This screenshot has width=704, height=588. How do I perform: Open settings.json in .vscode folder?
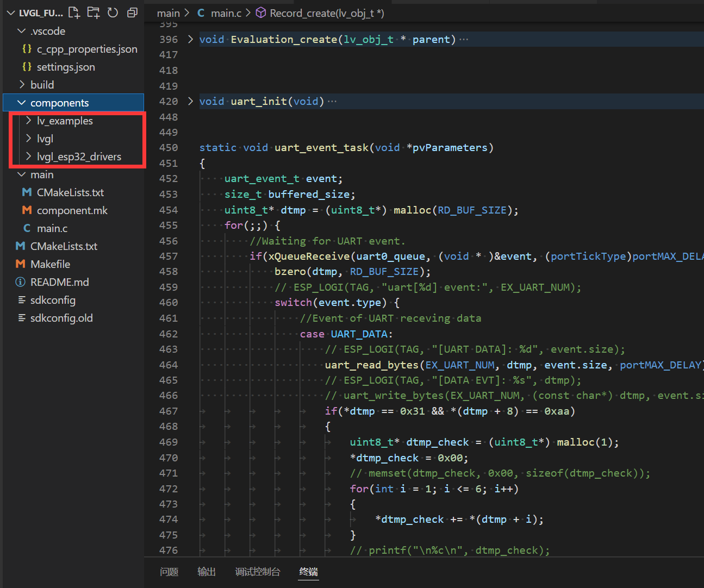tap(65, 67)
